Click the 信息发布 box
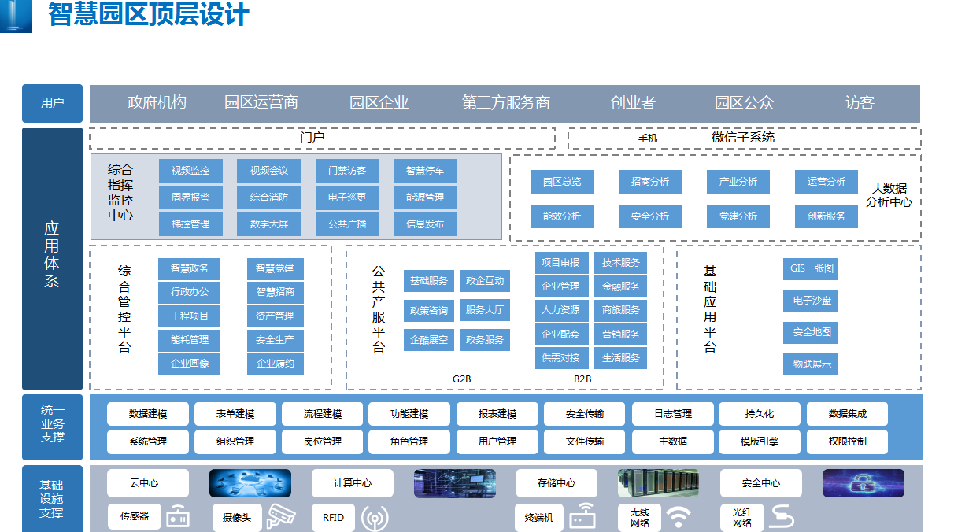Screen dimensions: 980x532 point(425,224)
